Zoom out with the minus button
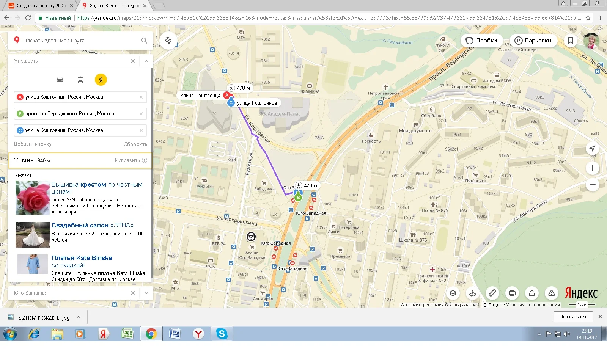607x364 pixels. [x=593, y=185]
